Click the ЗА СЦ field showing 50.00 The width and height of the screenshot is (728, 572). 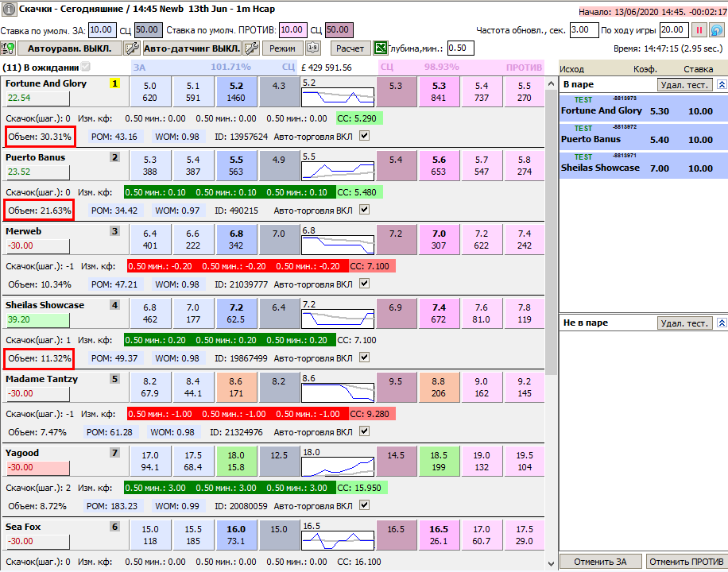pos(149,30)
